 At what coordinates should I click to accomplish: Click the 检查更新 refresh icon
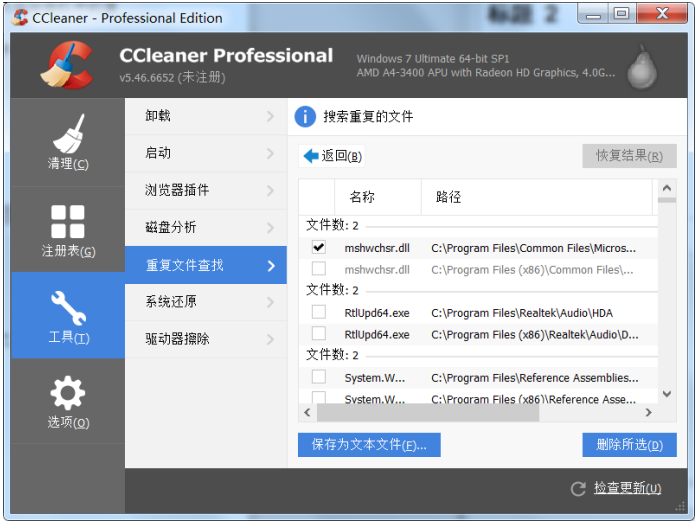tap(577, 488)
